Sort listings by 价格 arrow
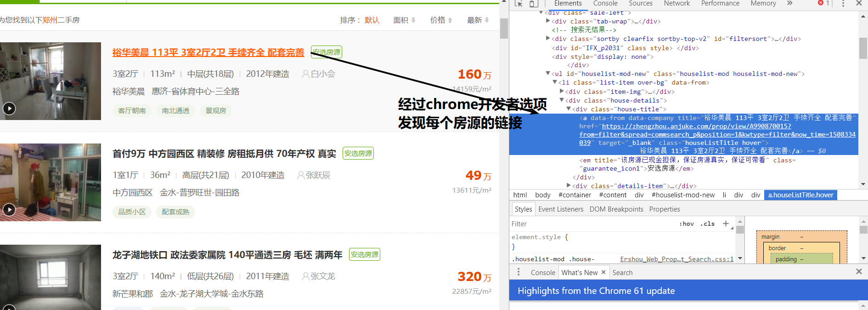The image size is (868, 310). click(x=450, y=20)
